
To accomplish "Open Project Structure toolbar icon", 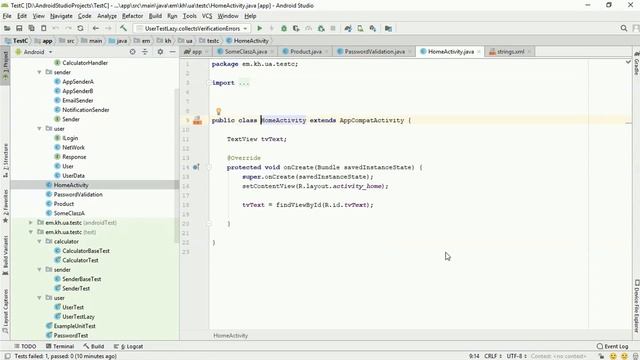I will 388,29.
